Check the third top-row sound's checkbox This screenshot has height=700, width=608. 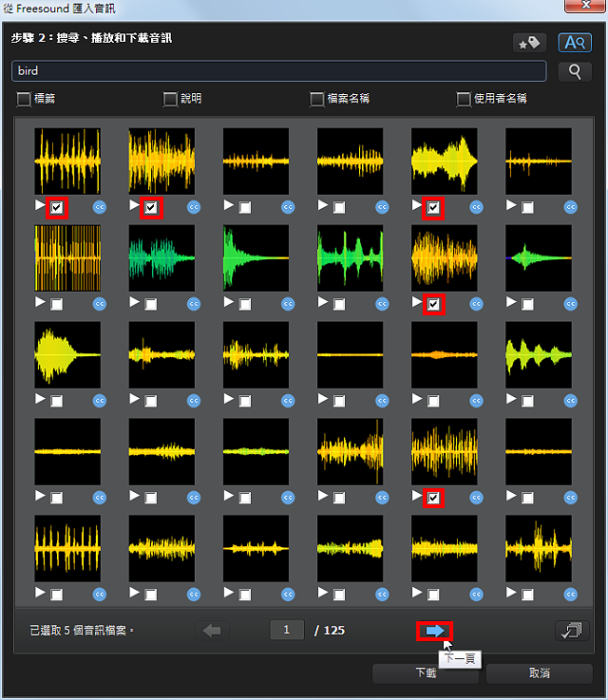click(x=245, y=208)
